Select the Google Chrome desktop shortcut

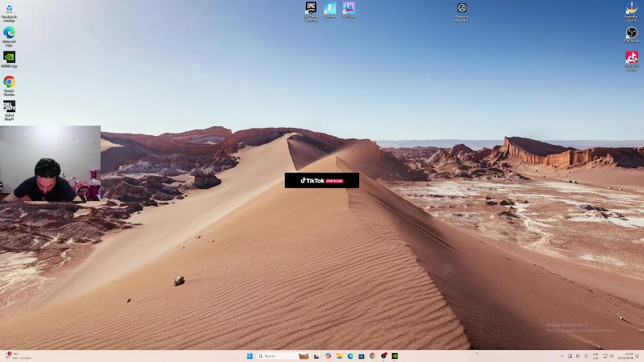pos(9,85)
